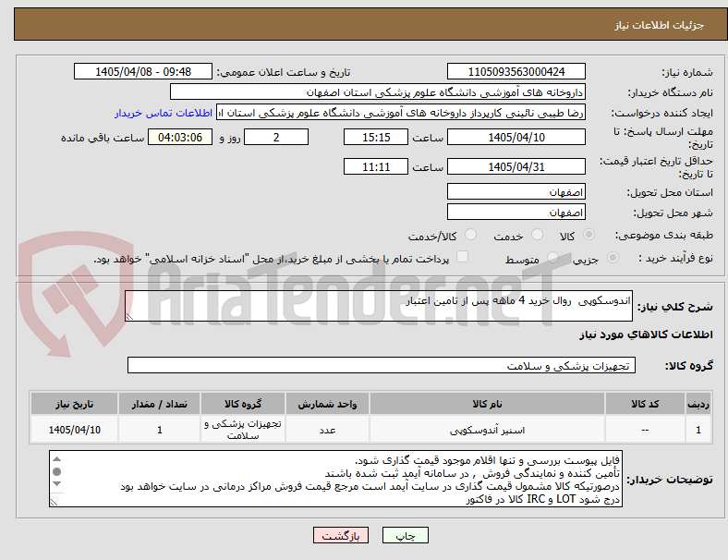Click the buyer notes scroll down arrow

[x=56, y=484]
